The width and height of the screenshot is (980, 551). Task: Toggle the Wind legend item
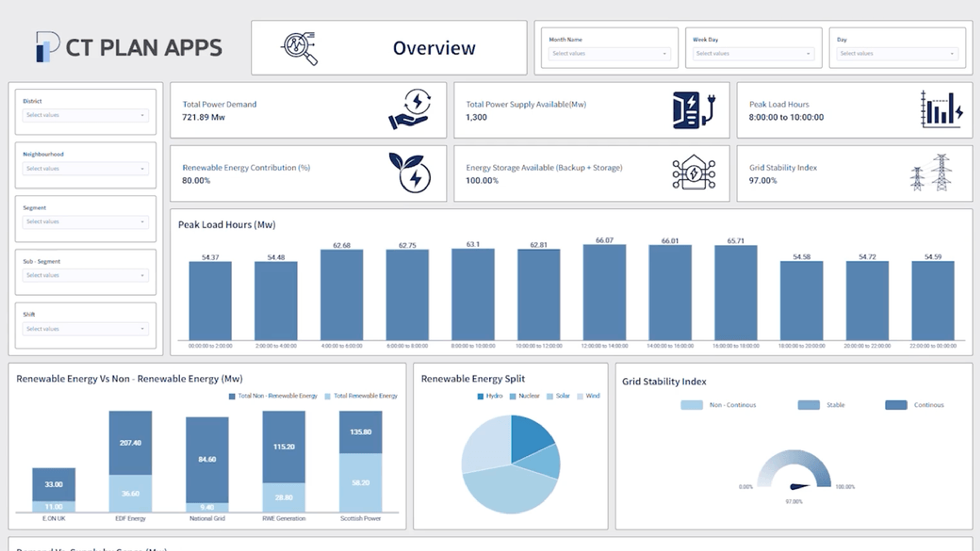click(589, 396)
